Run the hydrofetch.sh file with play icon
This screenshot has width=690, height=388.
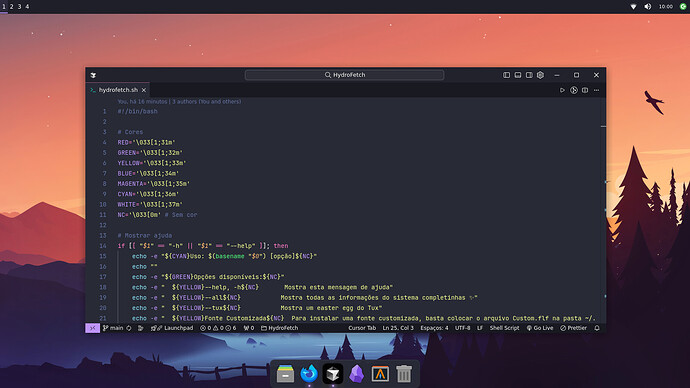pyautogui.click(x=562, y=90)
